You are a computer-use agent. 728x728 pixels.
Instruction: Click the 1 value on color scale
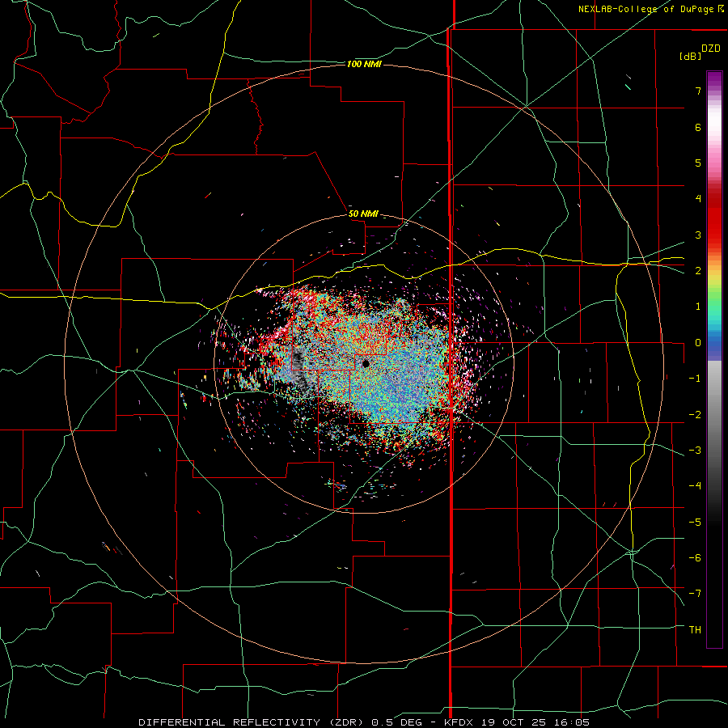(698, 307)
